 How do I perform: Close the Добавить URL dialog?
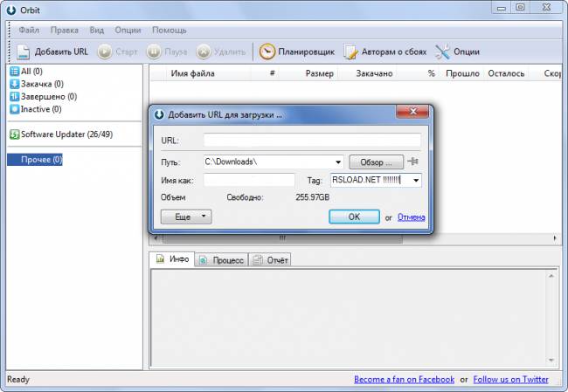tap(412, 111)
